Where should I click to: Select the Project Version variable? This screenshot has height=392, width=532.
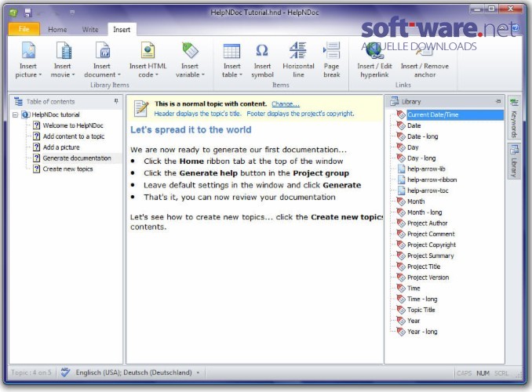click(428, 278)
